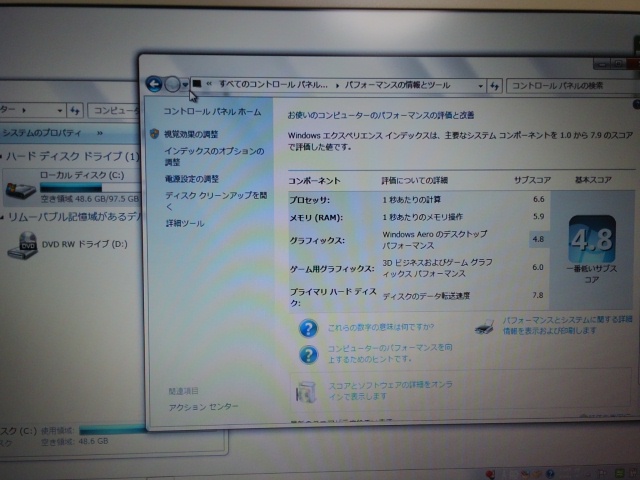This screenshot has width=640, height=480.
Task: Go back with the blue back arrow
Action: coord(154,84)
